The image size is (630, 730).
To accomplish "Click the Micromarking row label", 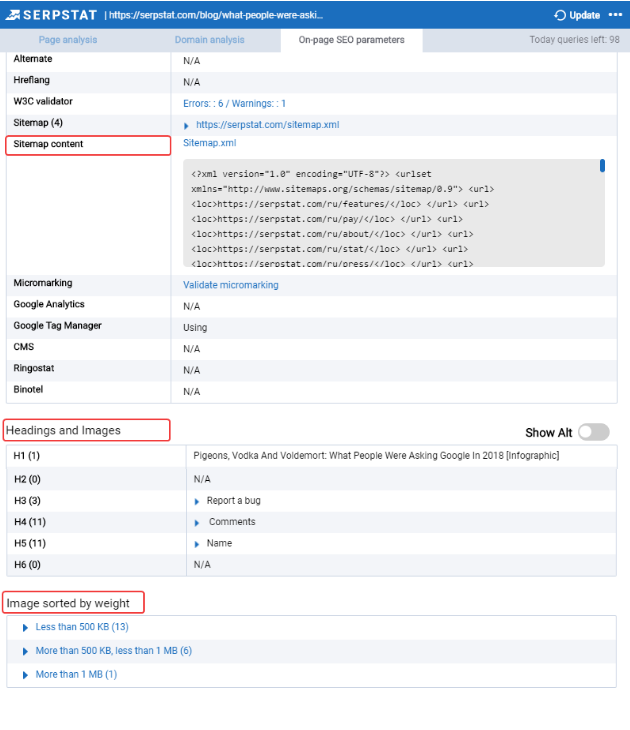I will [43, 283].
